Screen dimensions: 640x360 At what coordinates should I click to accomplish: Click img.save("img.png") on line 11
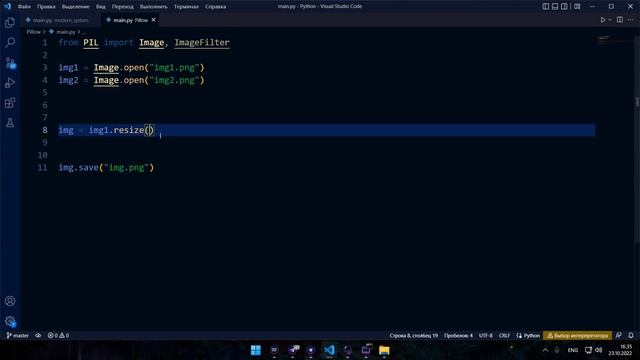(106, 168)
